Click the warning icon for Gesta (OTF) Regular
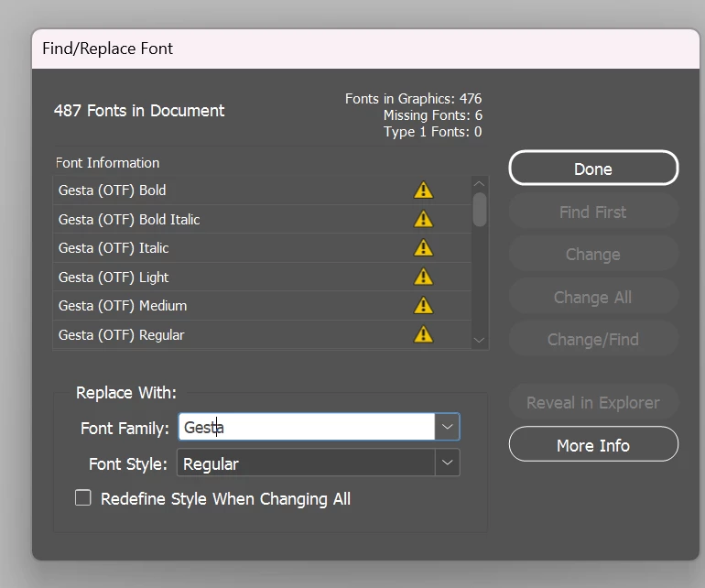Screen dimensions: 705x588 click(423, 334)
